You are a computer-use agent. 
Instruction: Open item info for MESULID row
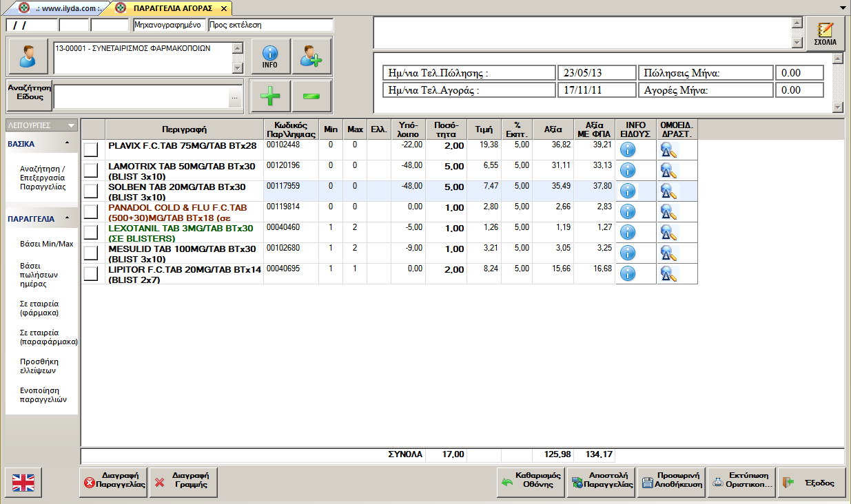pos(628,253)
